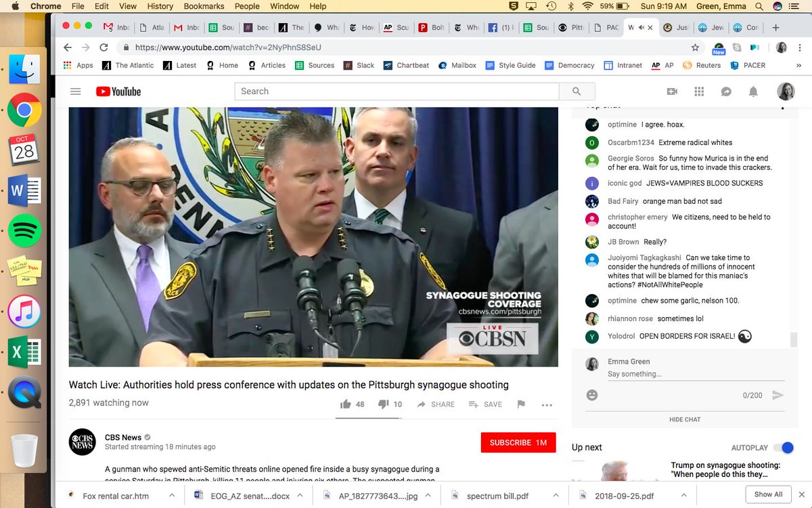This screenshot has height=508, width=812.
Task: Click the Chrome address bar URL
Action: (227, 47)
